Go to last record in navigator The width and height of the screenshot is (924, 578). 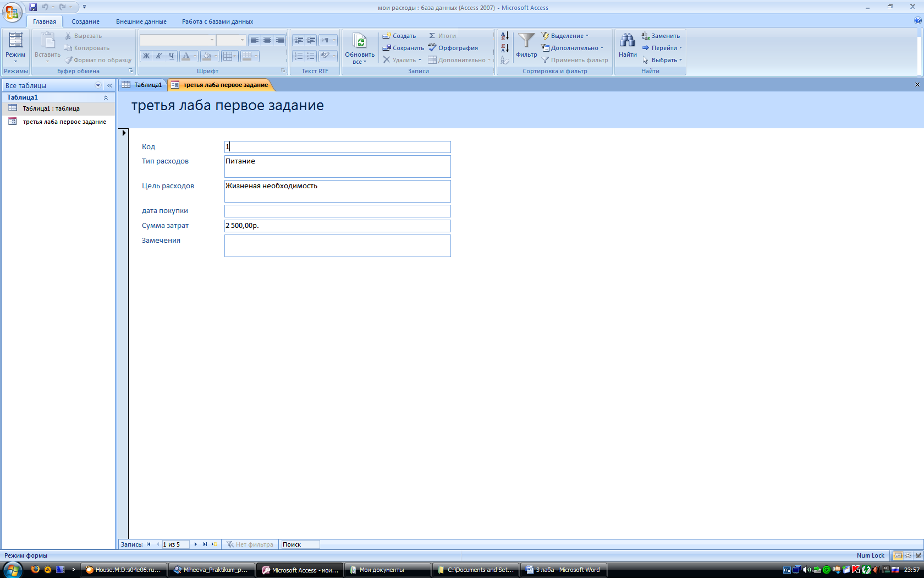point(205,544)
